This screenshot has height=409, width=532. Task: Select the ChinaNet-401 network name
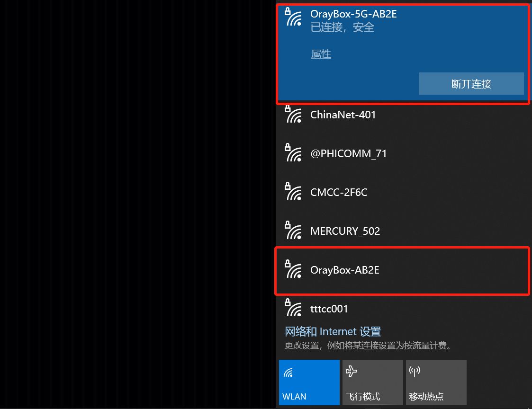pos(343,115)
